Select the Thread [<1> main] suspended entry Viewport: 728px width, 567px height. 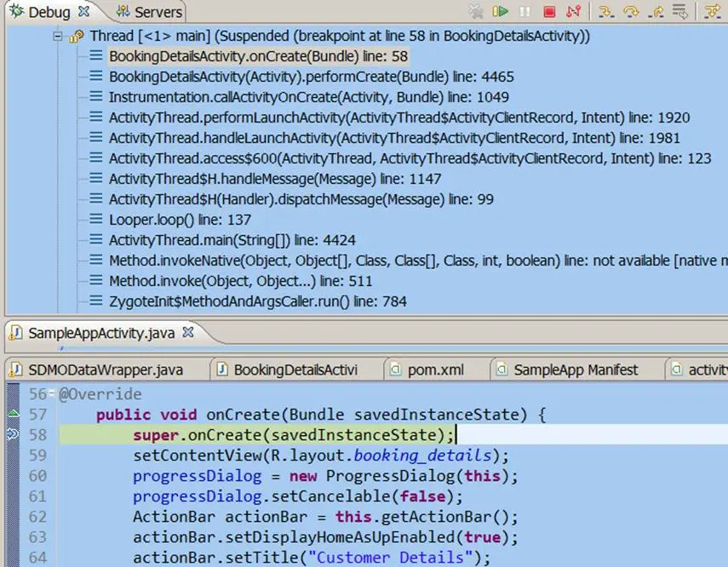point(340,36)
